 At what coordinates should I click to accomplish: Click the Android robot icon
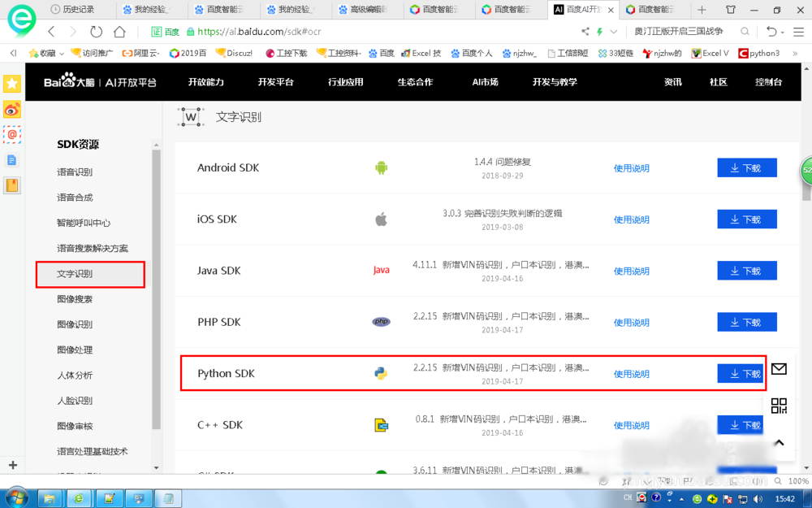click(381, 168)
